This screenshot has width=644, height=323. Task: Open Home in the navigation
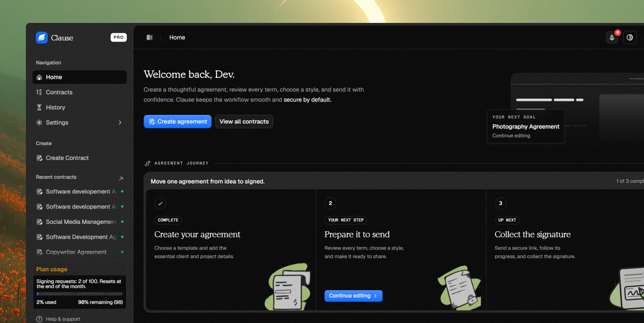pyautogui.click(x=80, y=77)
